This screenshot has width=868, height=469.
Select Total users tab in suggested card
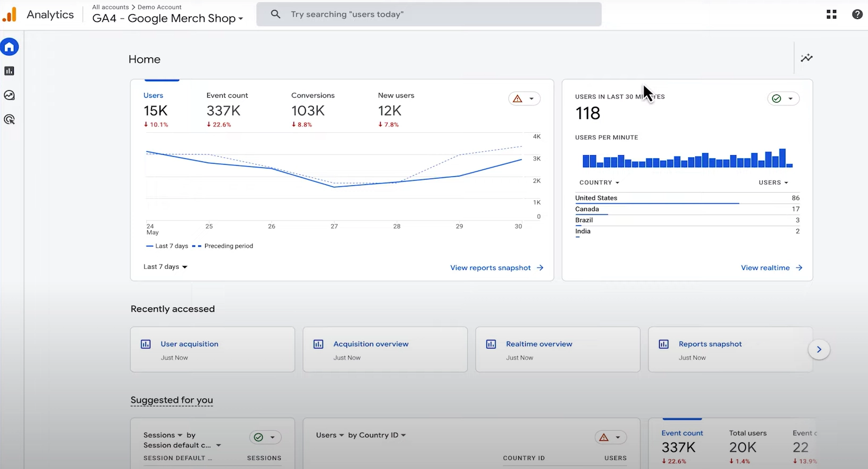(747, 447)
